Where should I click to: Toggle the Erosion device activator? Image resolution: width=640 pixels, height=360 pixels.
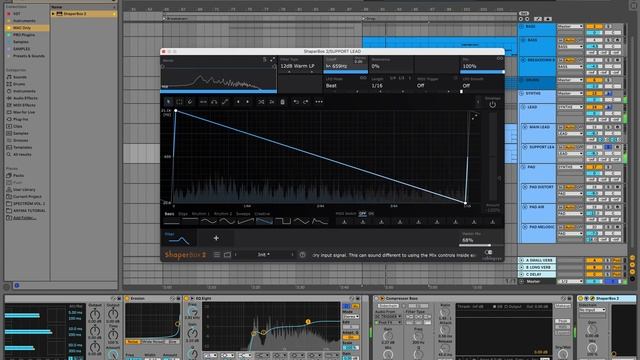127,299
